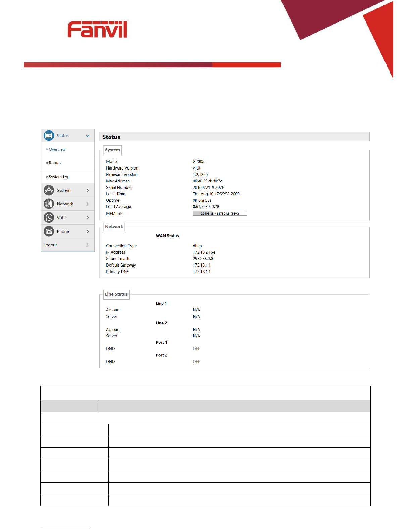Click the IP Address value 172.18.2.164
Viewport: 411px width, 532px height.
[x=204, y=252]
